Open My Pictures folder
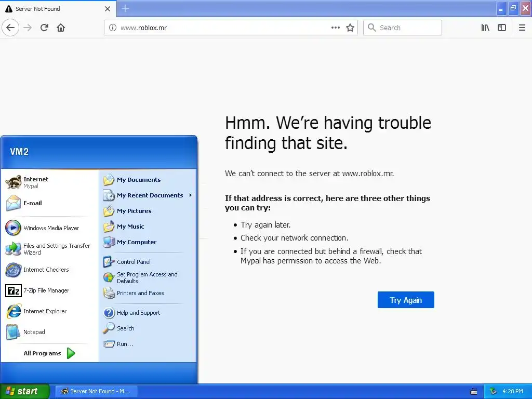532x399 pixels. (x=148, y=211)
